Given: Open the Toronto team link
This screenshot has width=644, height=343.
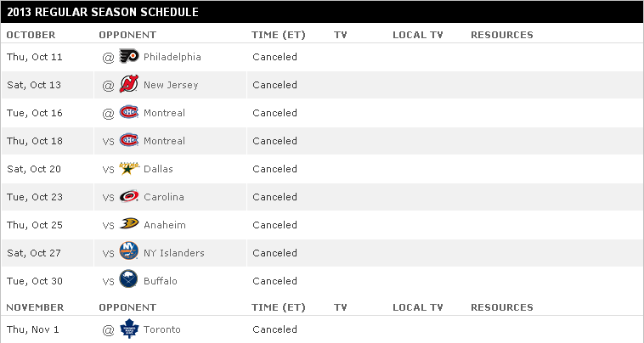Looking at the screenshot, I should (161, 329).
